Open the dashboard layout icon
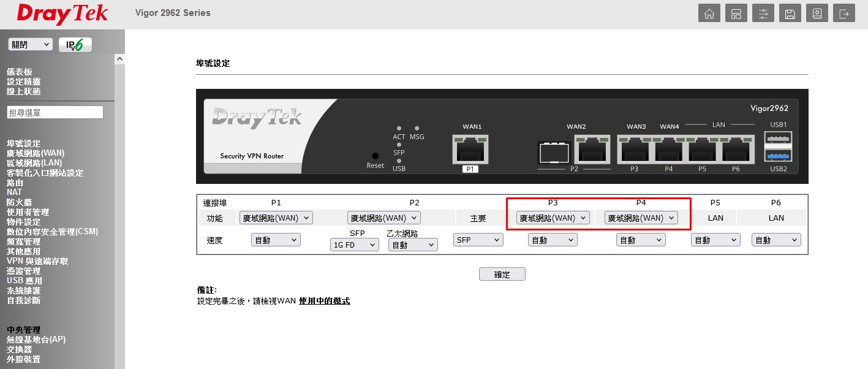The height and width of the screenshot is (369, 868). tap(736, 14)
